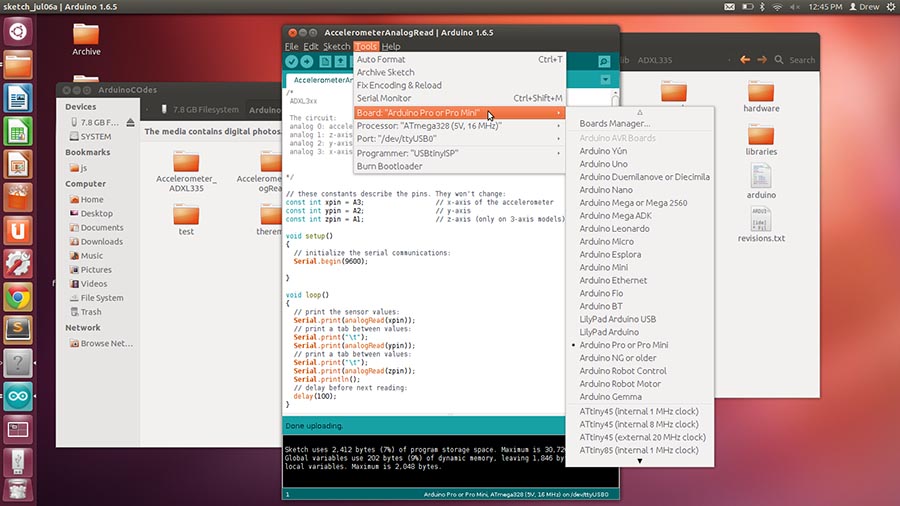This screenshot has width=900, height=506.
Task: Click the battery indicator in top panel
Action: (747, 7)
